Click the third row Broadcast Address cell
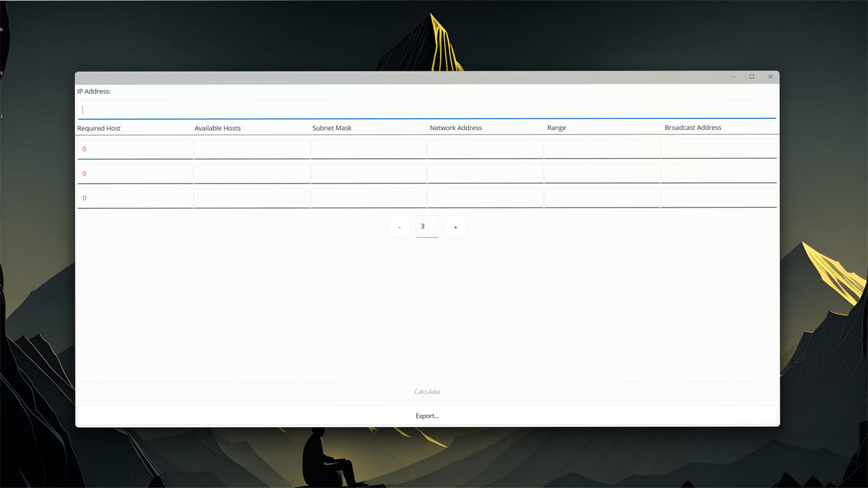The width and height of the screenshot is (868, 488). point(718,198)
